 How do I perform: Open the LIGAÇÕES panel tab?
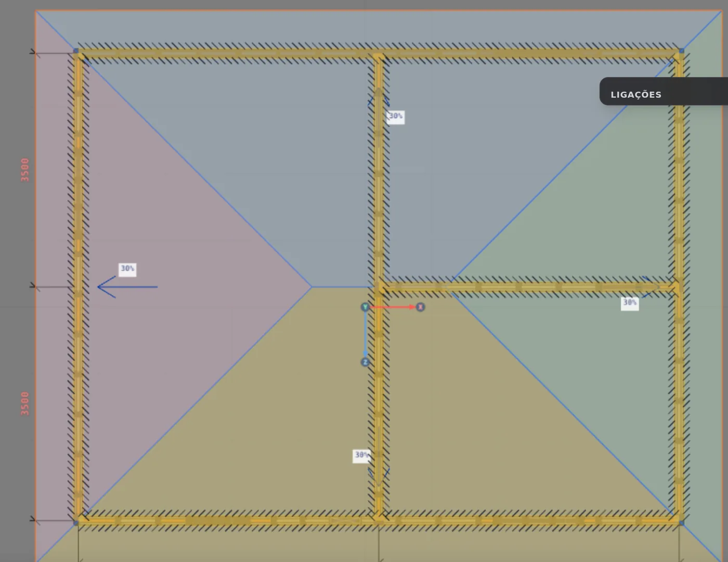click(664, 92)
